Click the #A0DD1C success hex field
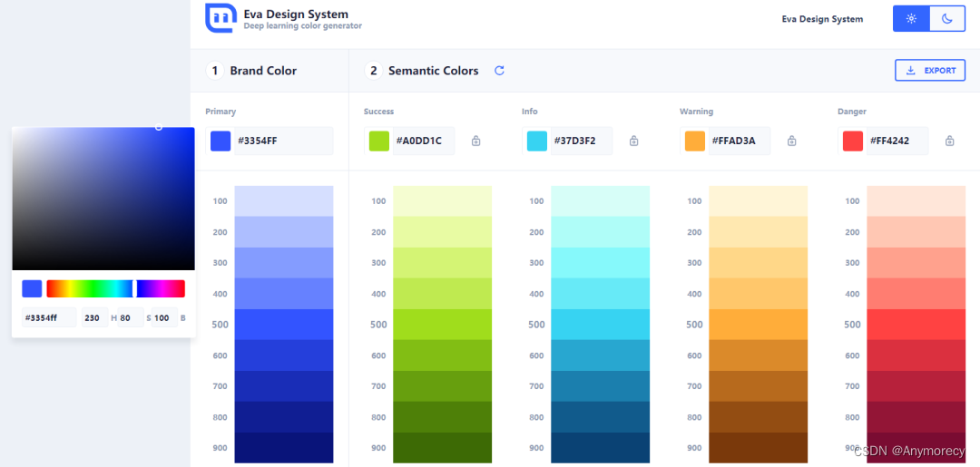 click(423, 141)
